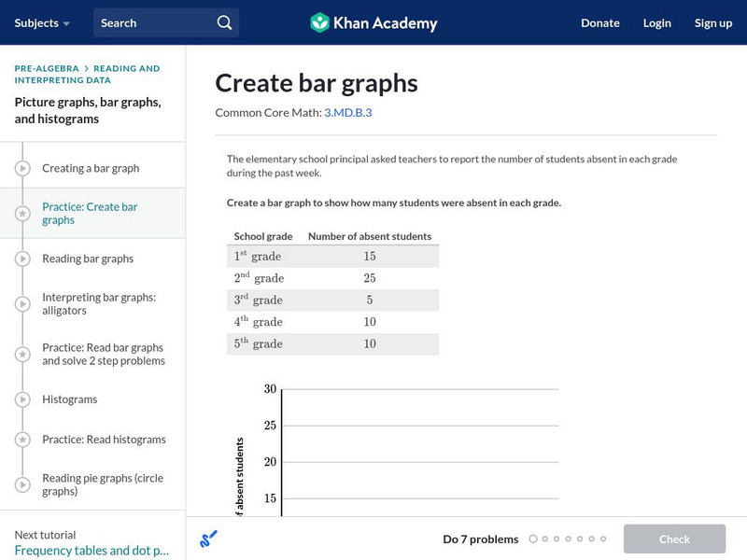Click into the Search input field
The image size is (747, 560).
click(x=154, y=22)
